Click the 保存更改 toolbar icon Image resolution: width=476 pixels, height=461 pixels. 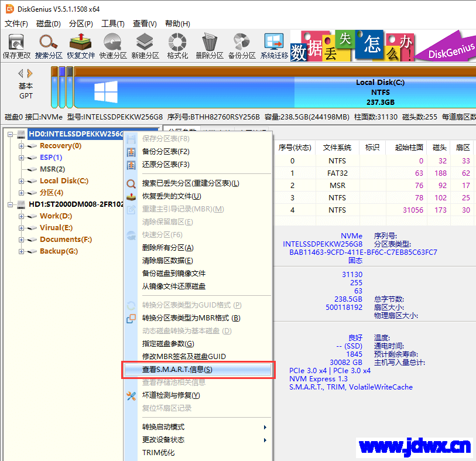pos(16,42)
